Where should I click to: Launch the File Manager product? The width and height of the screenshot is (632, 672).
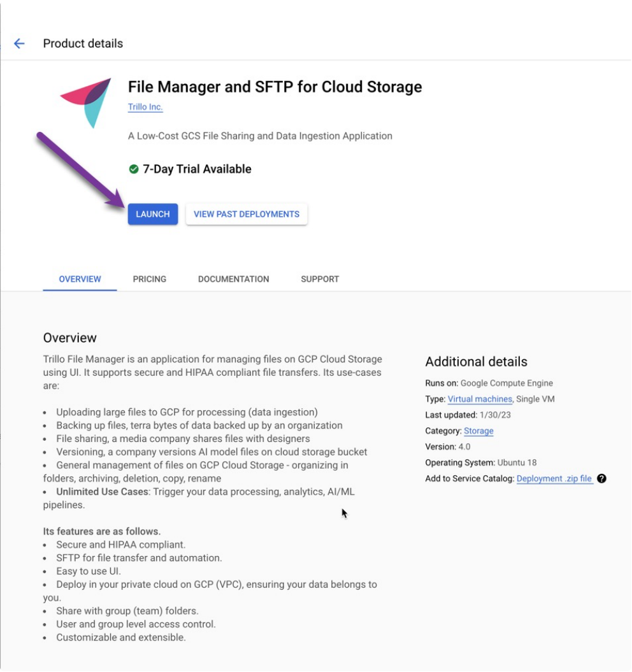(x=153, y=214)
